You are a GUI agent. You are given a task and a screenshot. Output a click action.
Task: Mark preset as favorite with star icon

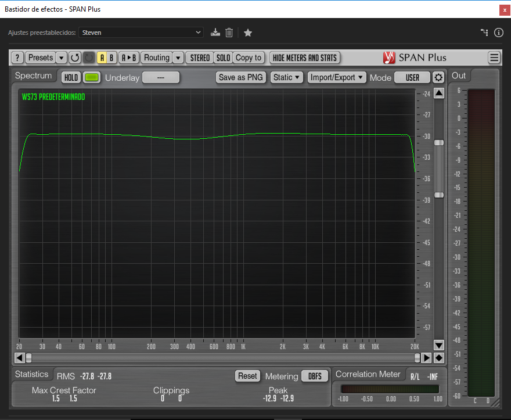248,33
